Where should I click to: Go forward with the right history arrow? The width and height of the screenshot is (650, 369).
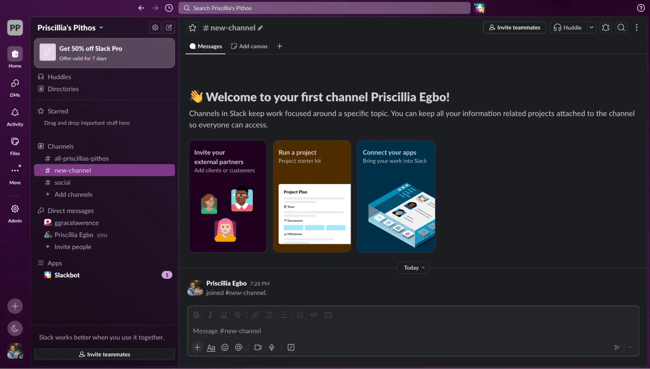pyautogui.click(x=155, y=8)
